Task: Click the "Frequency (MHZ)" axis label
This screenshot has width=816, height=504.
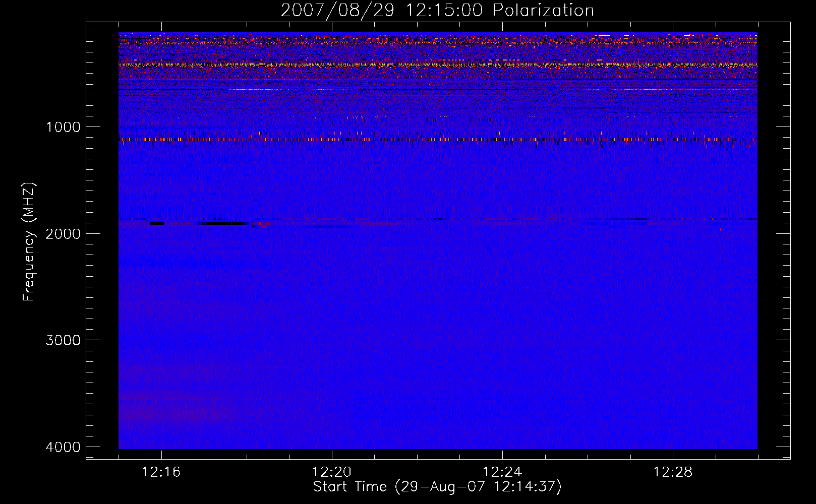Action: 29,241
